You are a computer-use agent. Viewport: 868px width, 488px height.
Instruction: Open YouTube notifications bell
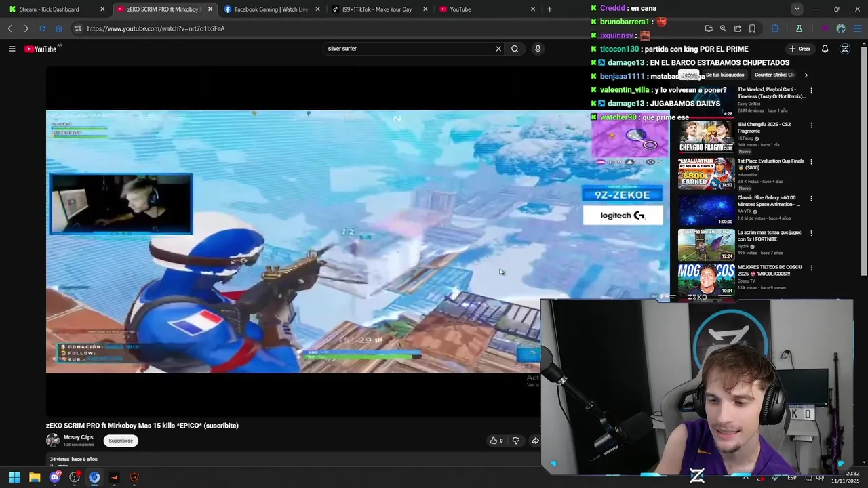pyautogui.click(x=825, y=49)
